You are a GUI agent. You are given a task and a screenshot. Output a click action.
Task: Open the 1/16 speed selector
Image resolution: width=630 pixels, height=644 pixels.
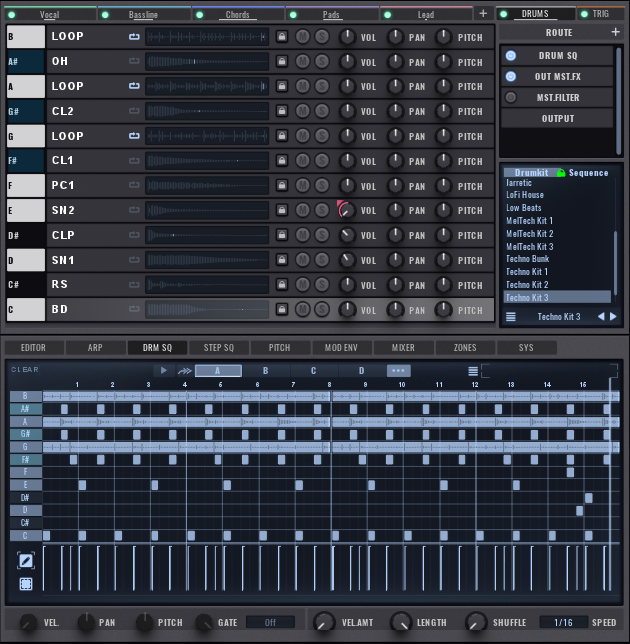(x=563, y=622)
